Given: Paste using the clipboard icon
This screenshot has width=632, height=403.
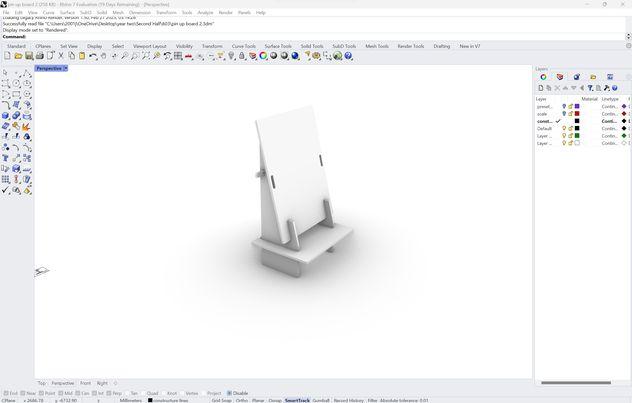Looking at the screenshot, I should click(x=82, y=56).
